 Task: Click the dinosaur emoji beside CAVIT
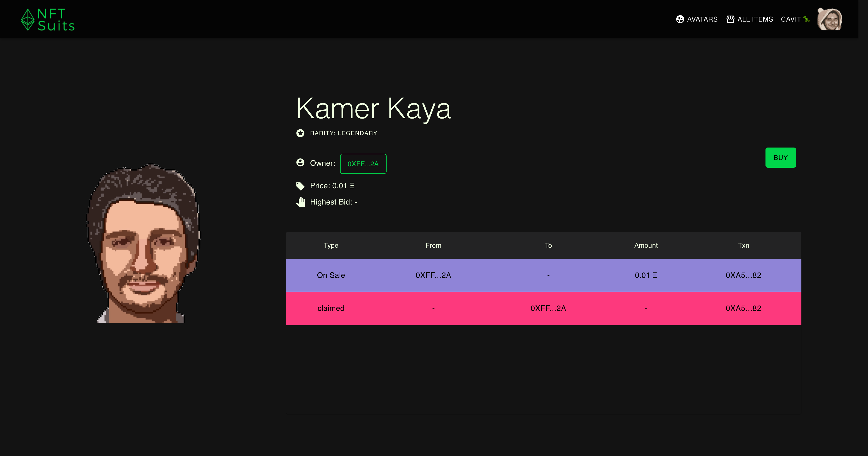pos(806,19)
